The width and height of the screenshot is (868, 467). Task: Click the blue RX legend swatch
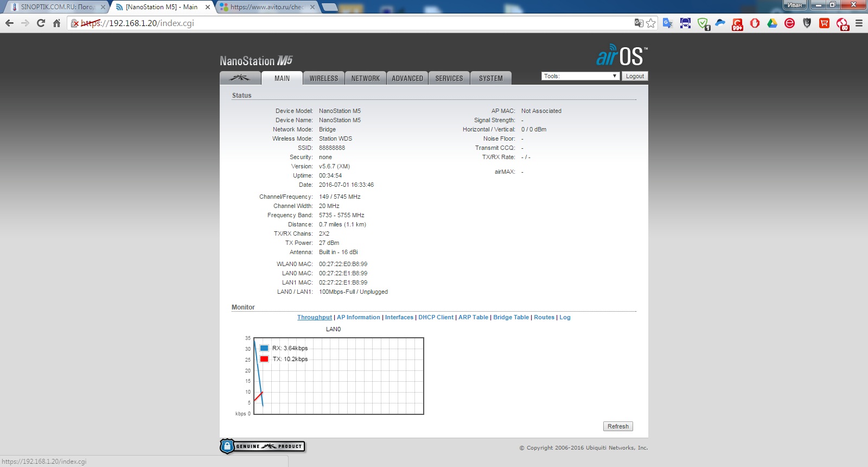pyautogui.click(x=264, y=348)
